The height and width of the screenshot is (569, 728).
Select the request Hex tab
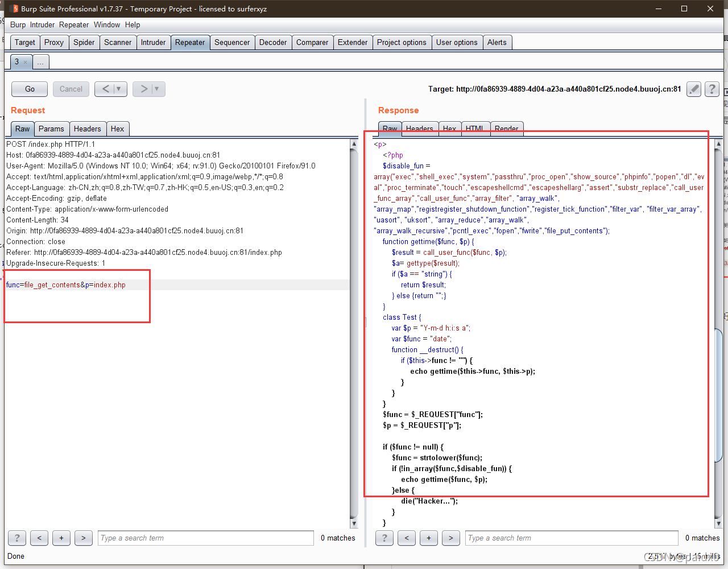[x=118, y=129]
